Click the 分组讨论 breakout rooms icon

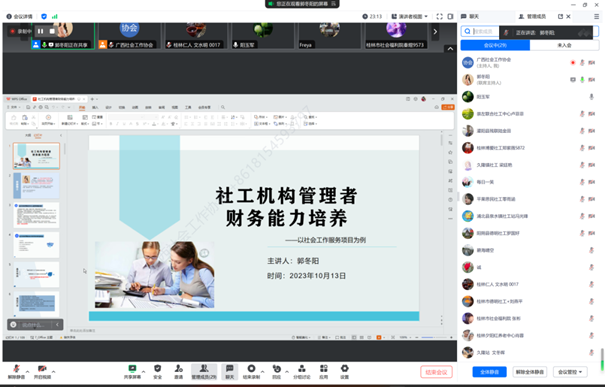tap(302, 372)
